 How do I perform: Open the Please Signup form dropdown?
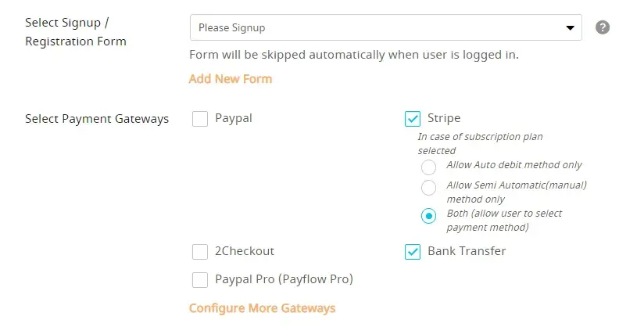point(375,28)
